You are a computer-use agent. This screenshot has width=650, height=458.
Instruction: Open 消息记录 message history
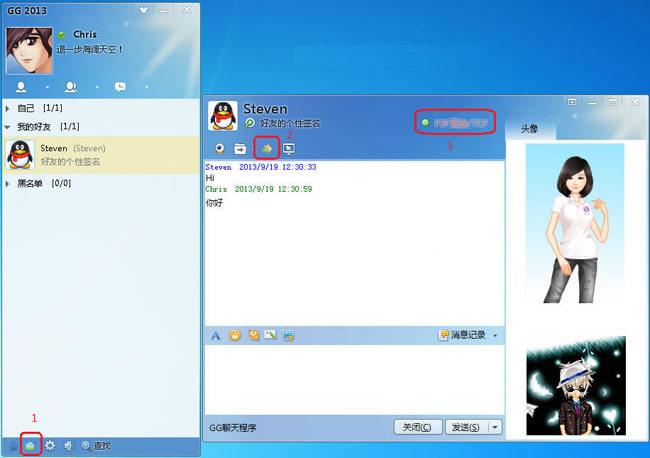[462, 335]
